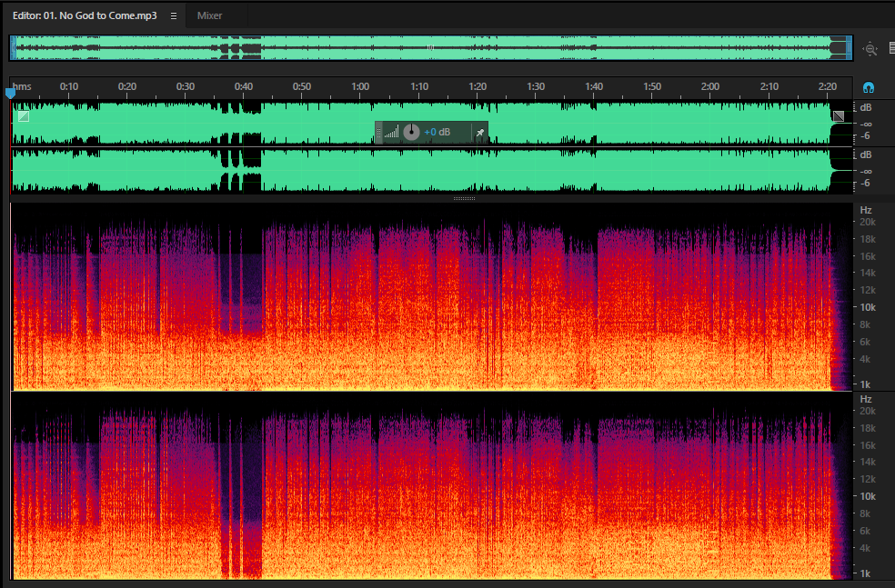Click the 1:10 mark on the timeline ruler
The image size is (895, 588).
tap(419, 86)
